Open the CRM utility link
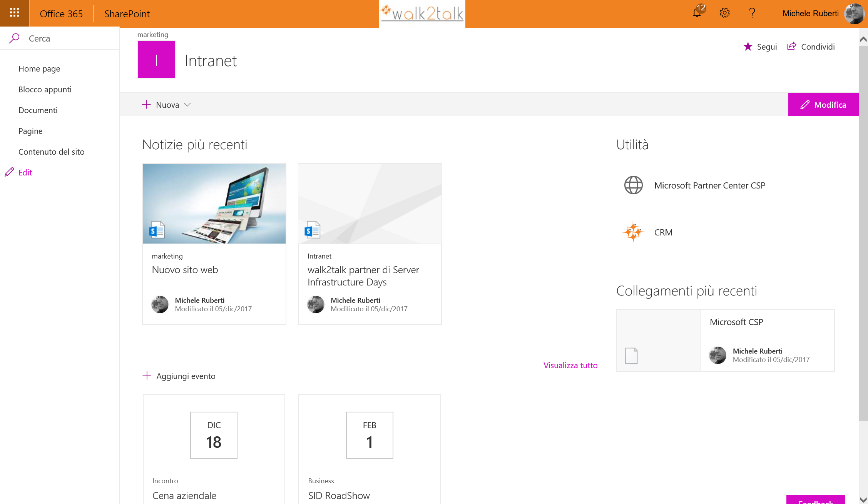Screen dimensions: 868x504 (x=663, y=232)
